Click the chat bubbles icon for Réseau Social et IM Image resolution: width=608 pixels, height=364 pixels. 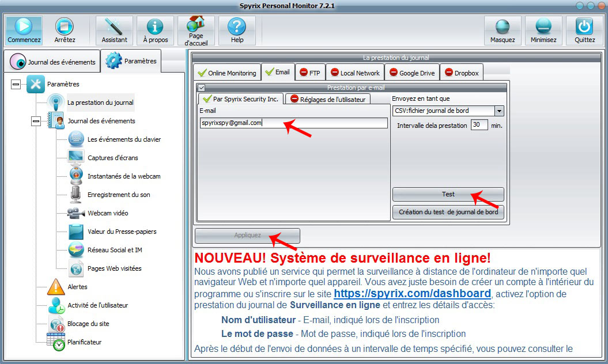[76, 249]
